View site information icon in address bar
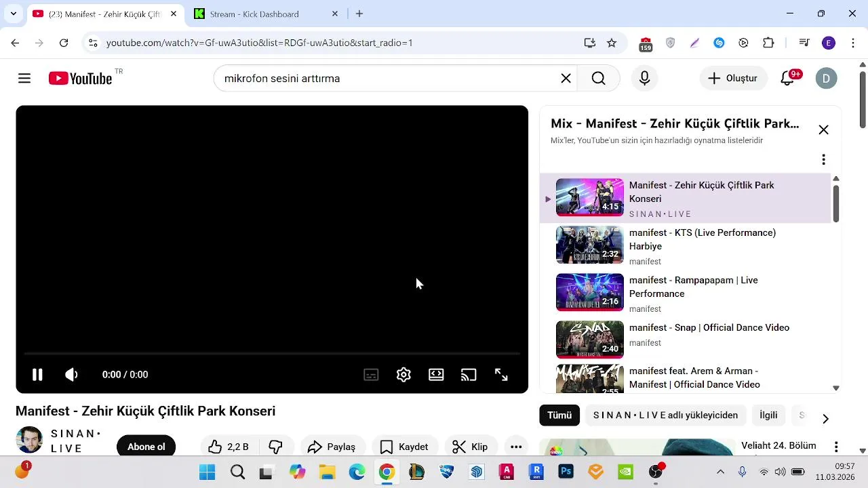 (93, 43)
